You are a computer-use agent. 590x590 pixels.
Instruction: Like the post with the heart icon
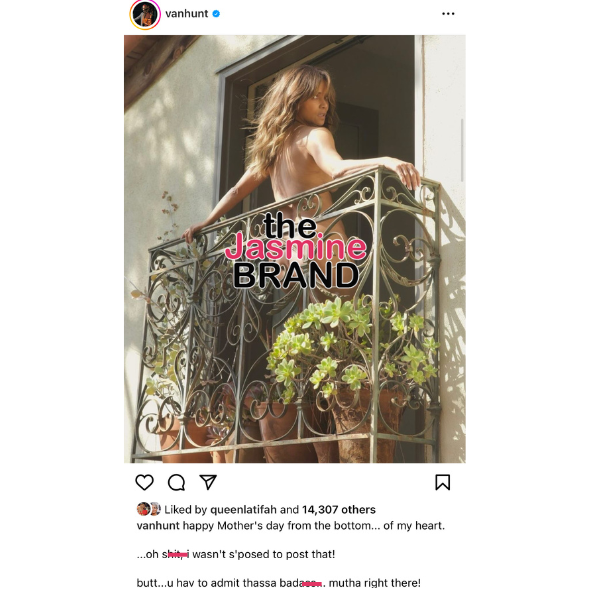point(144,482)
